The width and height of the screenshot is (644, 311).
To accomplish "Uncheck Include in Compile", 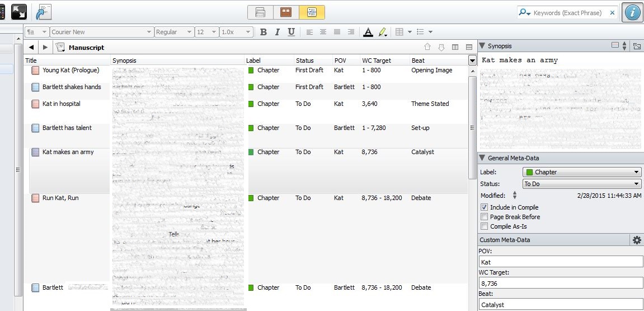I will 484,207.
